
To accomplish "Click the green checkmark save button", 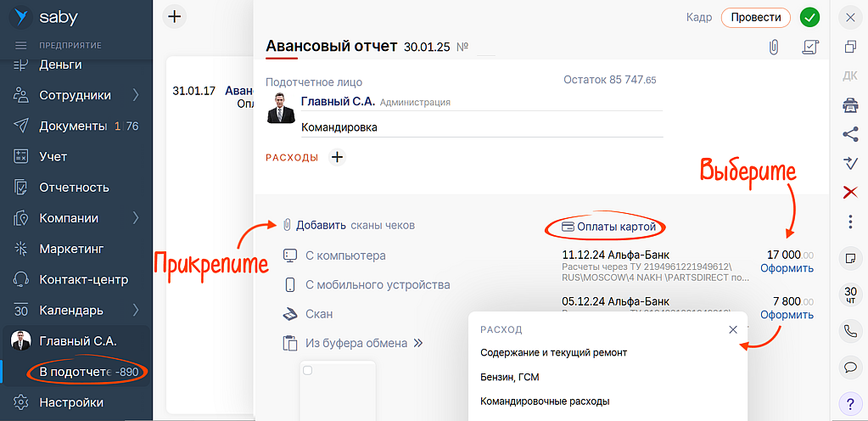I will [809, 17].
